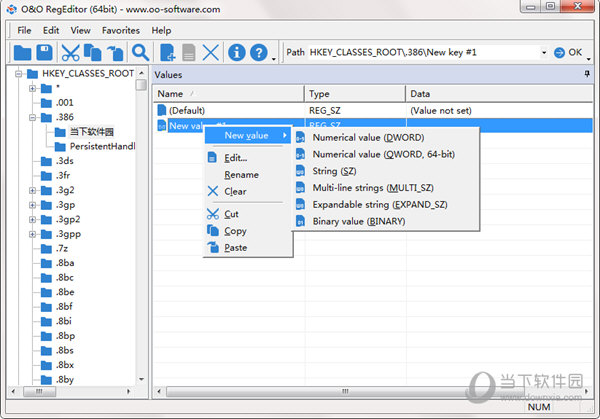Select the .001 key in tree
This screenshot has width=600, height=419.
tap(64, 103)
